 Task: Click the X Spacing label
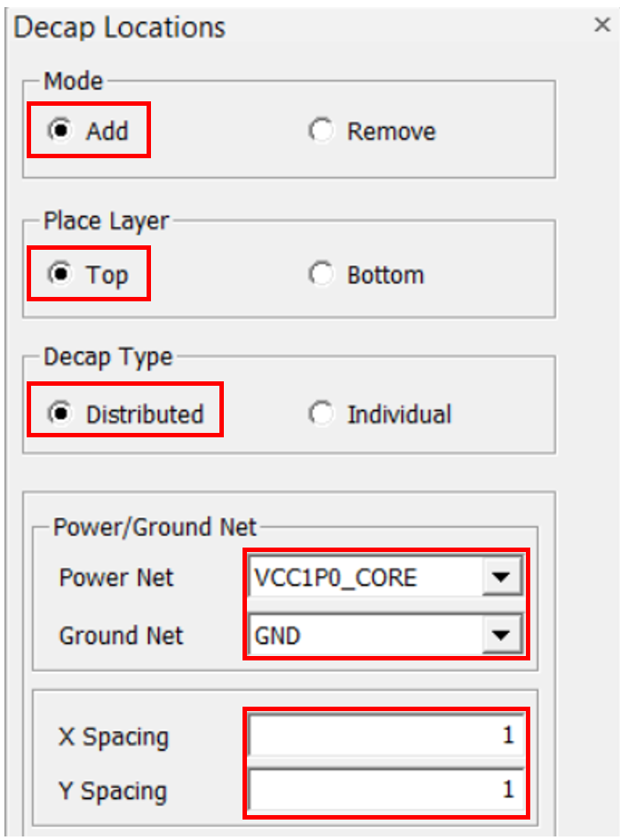(113, 737)
